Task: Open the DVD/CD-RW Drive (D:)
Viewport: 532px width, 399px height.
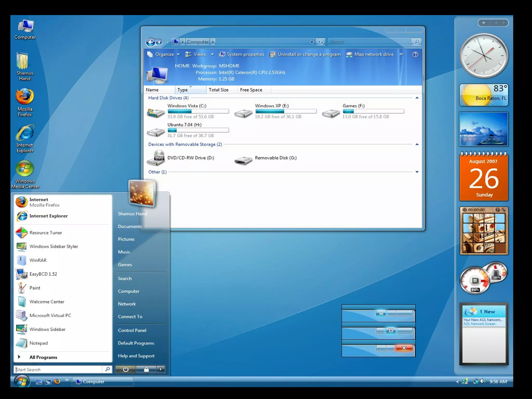Action: (156, 158)
